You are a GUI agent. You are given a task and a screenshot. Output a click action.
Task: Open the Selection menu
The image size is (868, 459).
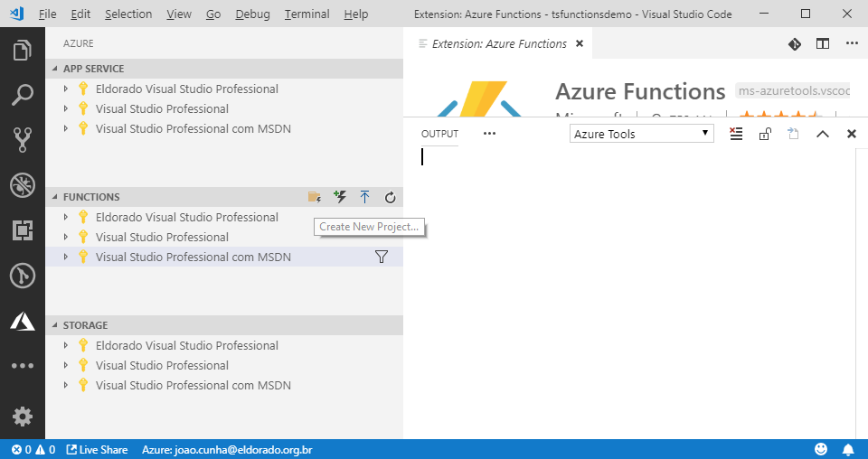pos(128,14)
